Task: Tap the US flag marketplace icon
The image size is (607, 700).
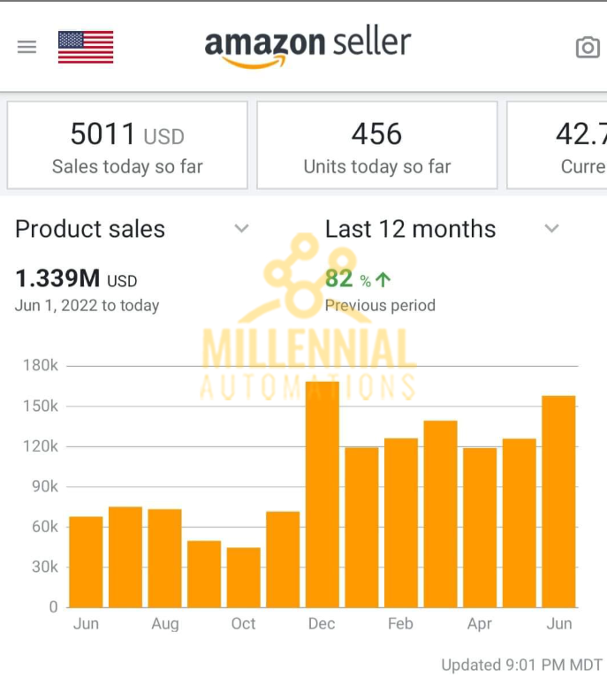Action: [x=86, y=47]
